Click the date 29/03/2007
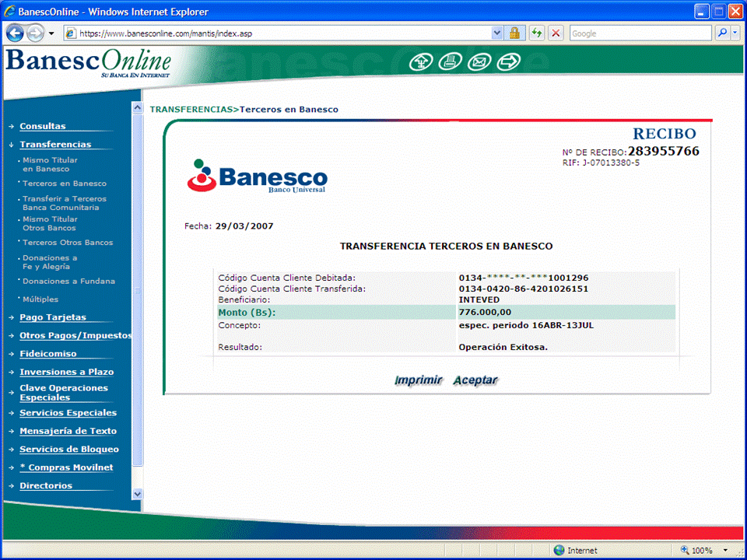Viewport: 747px width, 560px height. 244,226
